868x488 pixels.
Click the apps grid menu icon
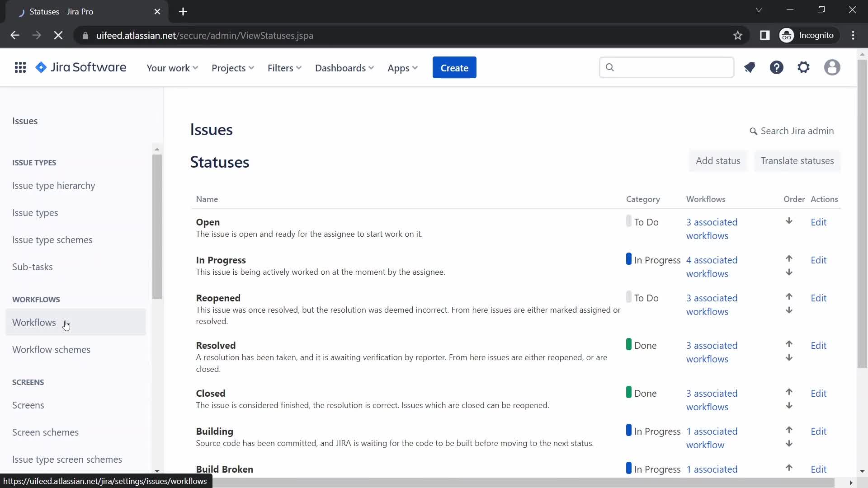tap(20, 67)
